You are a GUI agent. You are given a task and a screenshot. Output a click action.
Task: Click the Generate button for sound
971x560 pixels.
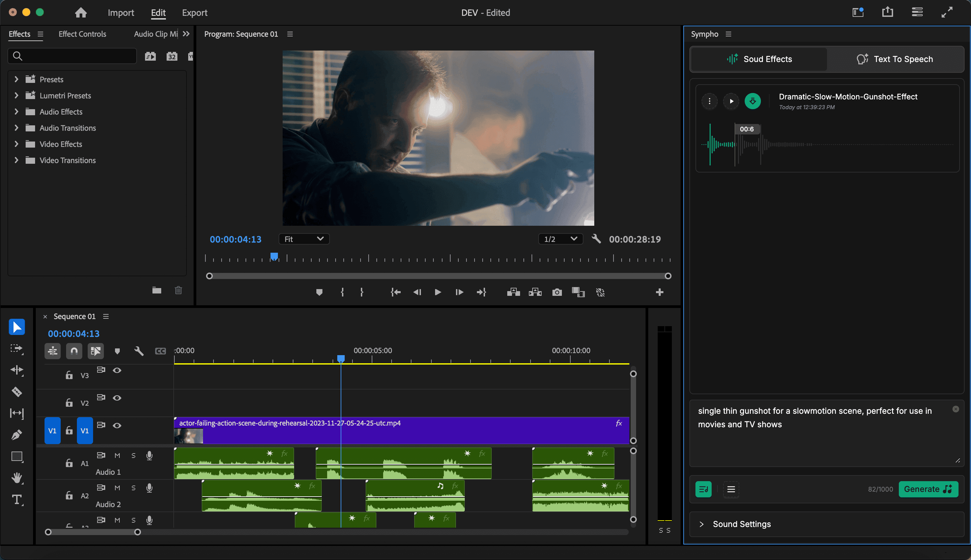(928, 489)
